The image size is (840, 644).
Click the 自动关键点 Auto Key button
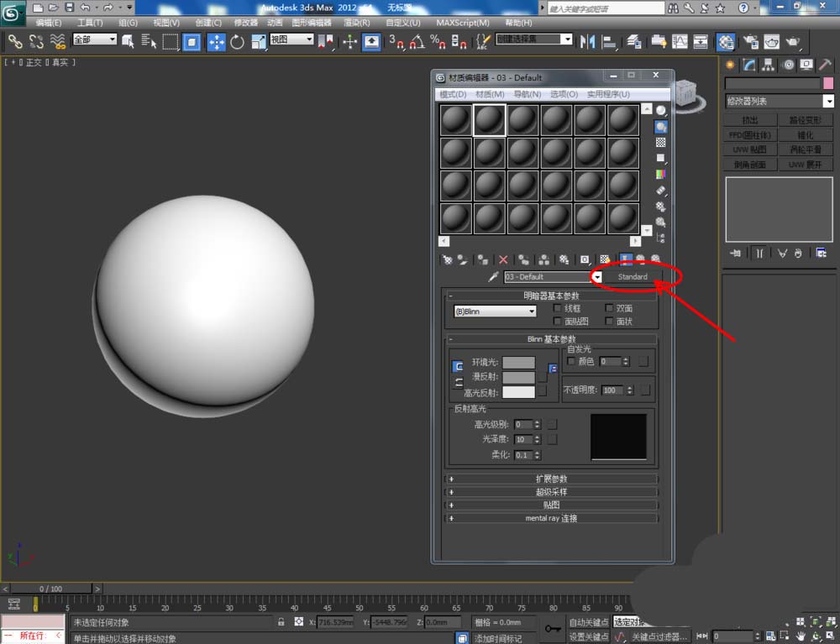click(x=589, y=622)
